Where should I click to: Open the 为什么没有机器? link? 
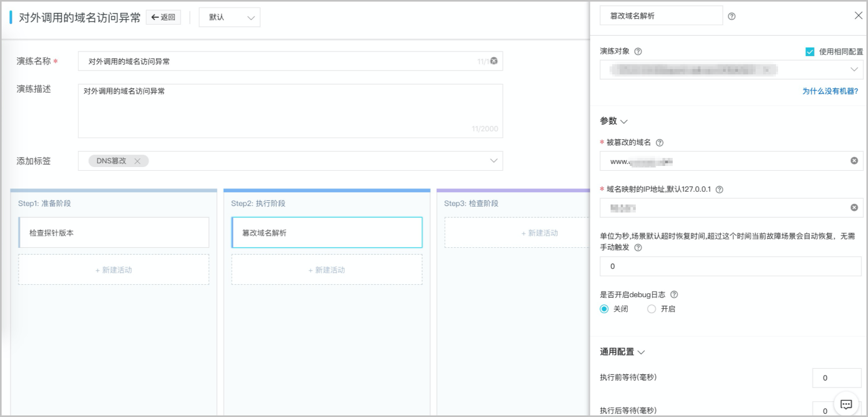pos(830,91)
